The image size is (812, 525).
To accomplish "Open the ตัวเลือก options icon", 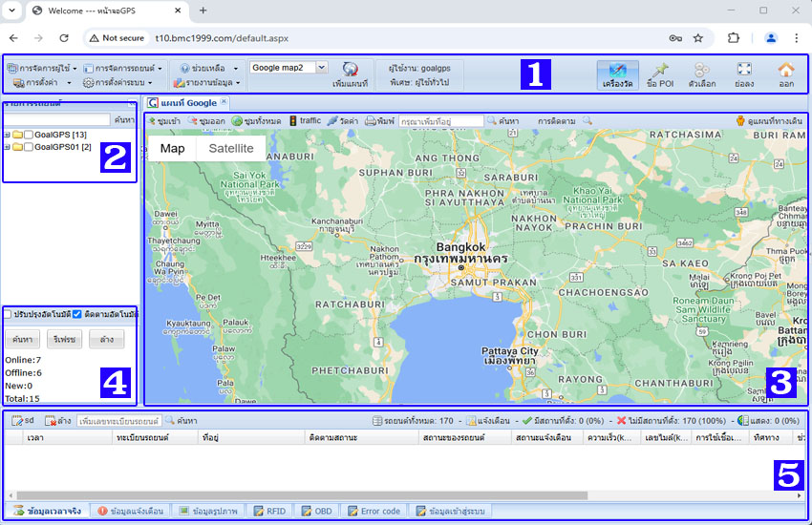I will (x=702, y=75).
